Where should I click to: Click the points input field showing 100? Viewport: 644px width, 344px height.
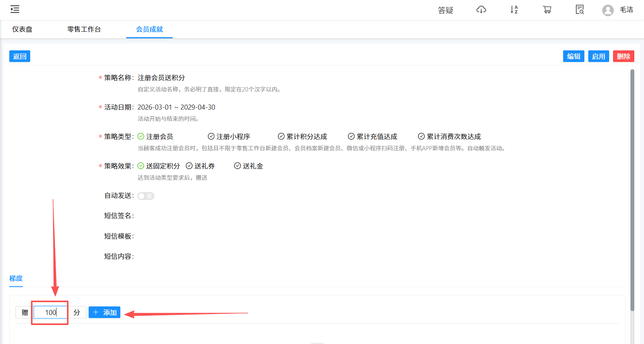[51, 312]
